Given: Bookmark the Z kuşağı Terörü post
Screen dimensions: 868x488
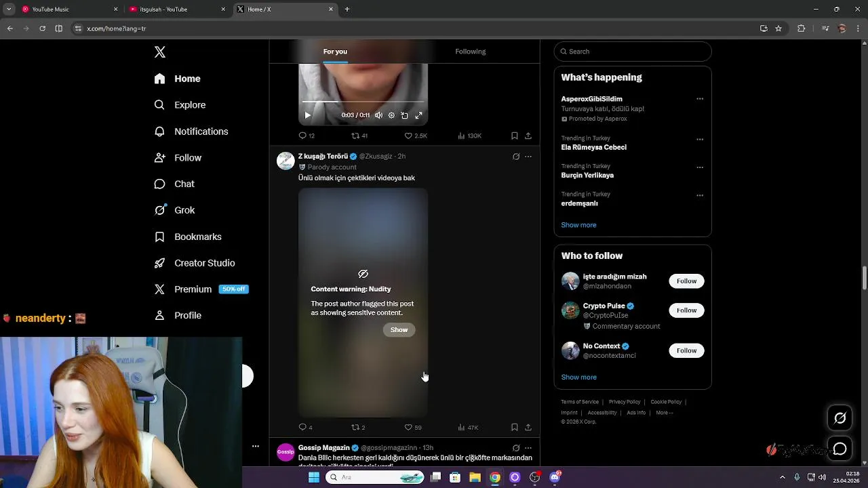Looking at the screenshot, I should pos(515,427).
